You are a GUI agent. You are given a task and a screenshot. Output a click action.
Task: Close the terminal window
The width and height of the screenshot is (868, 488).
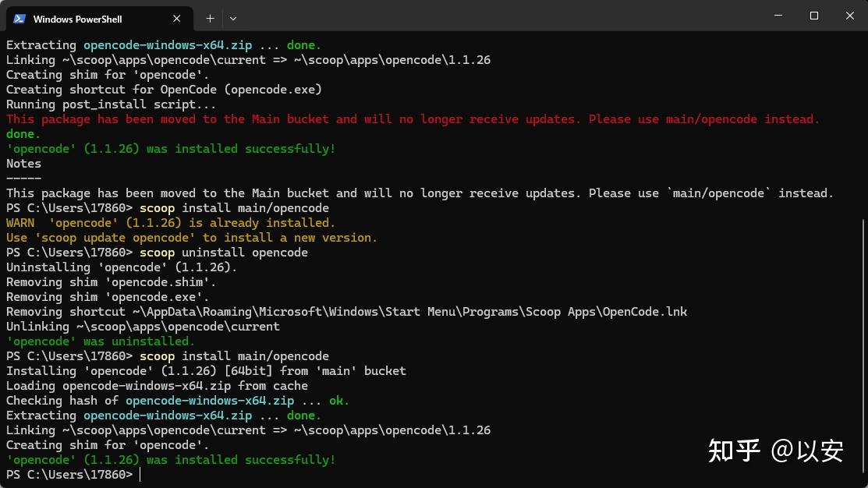(x=850, y=16)
